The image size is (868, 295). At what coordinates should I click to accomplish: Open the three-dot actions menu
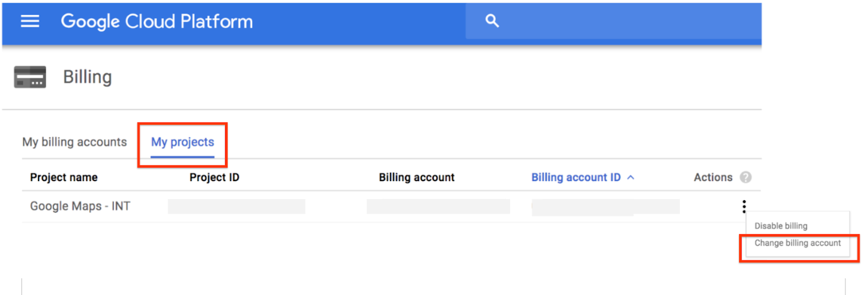point(744,207)
